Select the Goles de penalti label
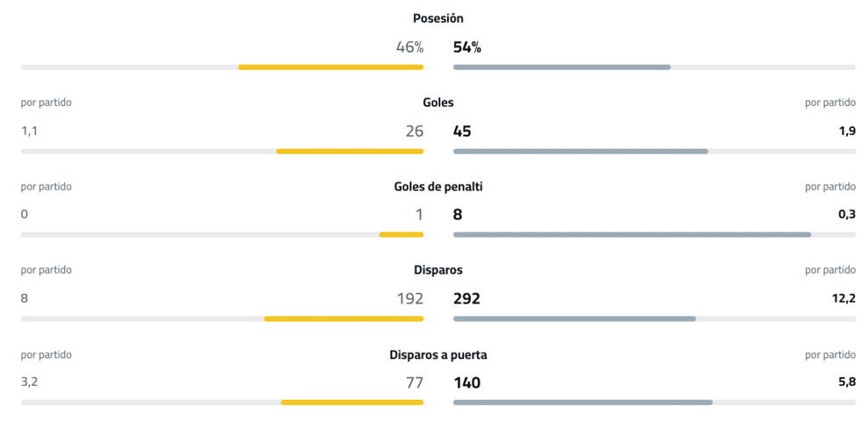Viewport: 868px width, 428px height. [438, 187]
